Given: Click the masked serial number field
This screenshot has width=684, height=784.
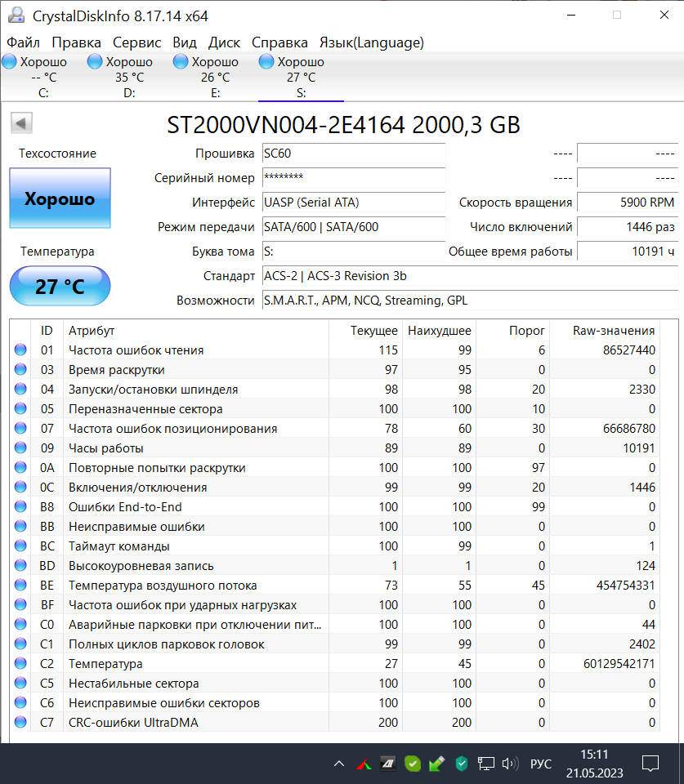Looking at the screenshot, I should point(354,177).
